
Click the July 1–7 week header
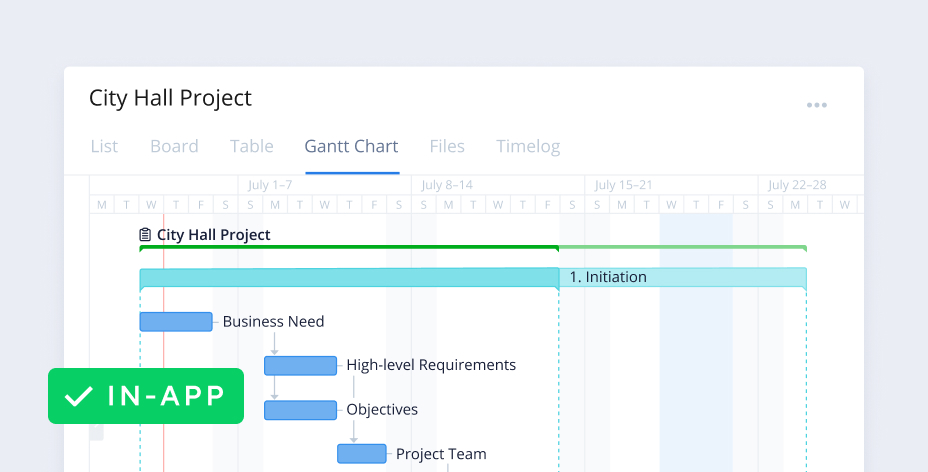point(270,185)
